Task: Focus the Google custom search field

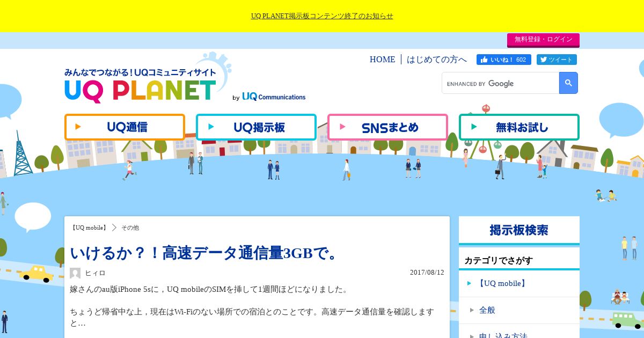Action: point(500,83)
